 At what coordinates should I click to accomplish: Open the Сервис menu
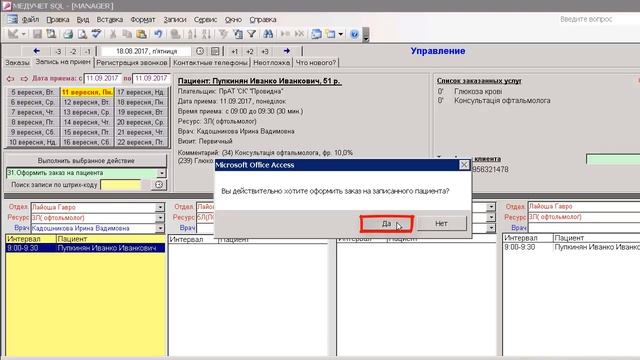(x=205, y=19)
